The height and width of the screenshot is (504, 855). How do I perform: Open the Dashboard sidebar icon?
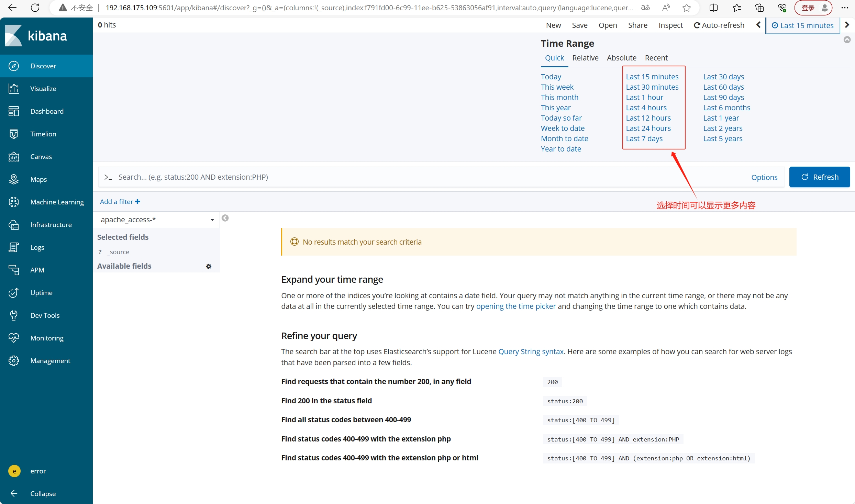14,111
